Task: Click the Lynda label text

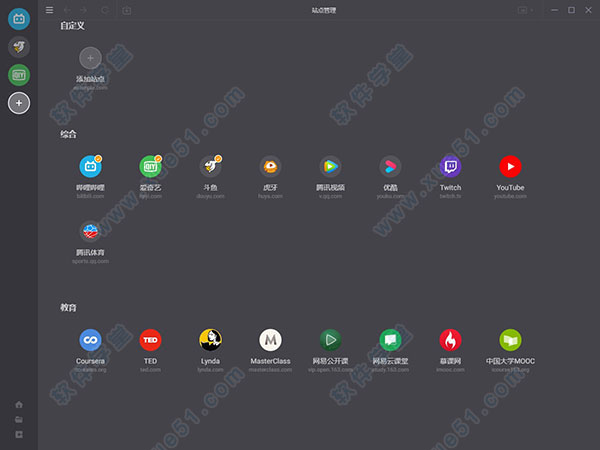Action: click(210, 361)
